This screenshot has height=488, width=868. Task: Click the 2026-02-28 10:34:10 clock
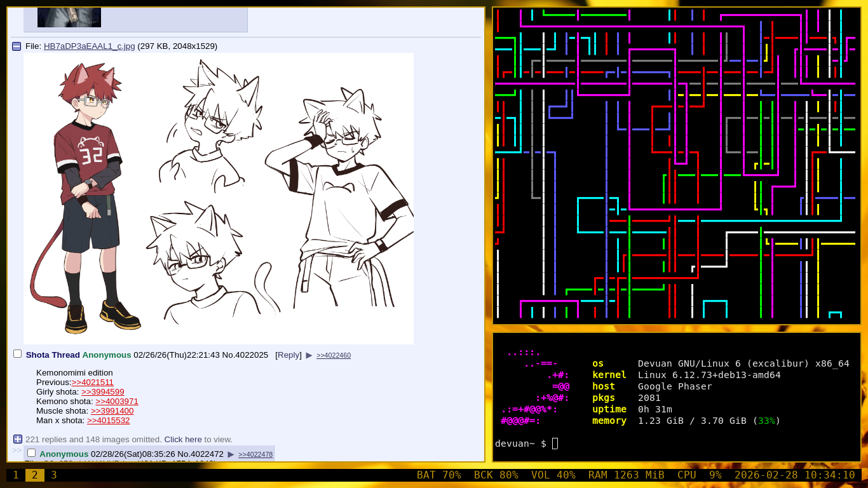pos(795,475)
